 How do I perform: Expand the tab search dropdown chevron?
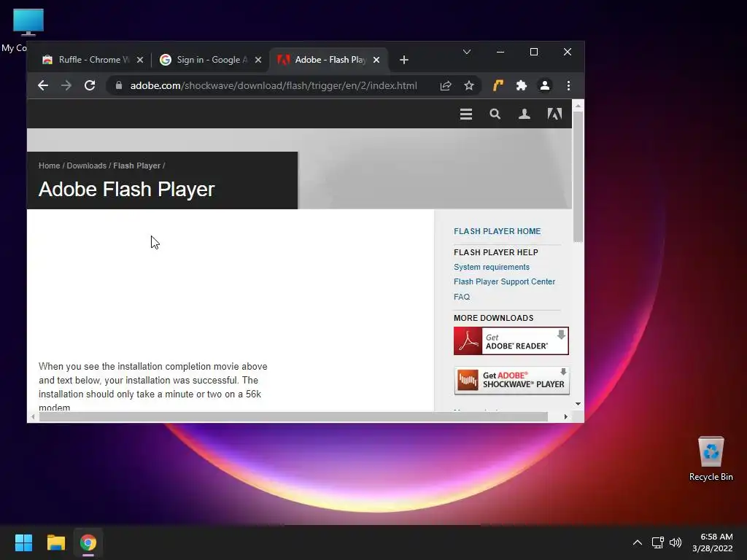(x=467, y=52)
